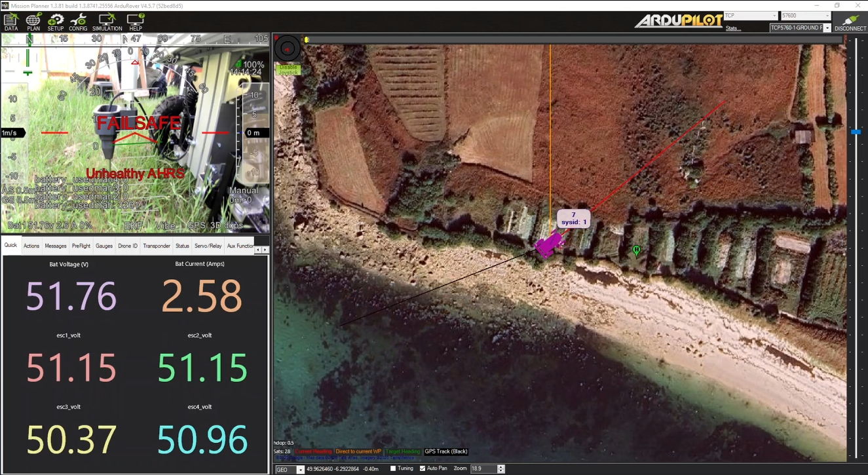Click the green home marker on map

tap(635, 251)
